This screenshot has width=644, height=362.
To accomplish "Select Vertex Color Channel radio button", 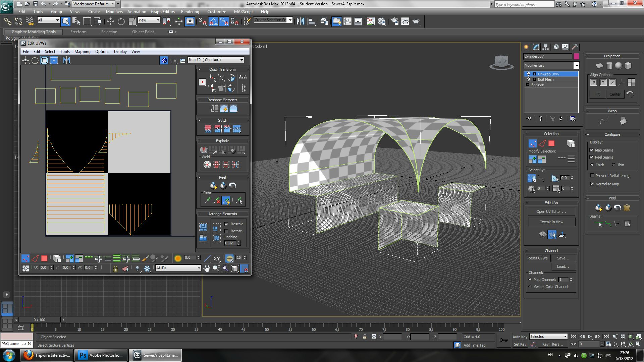I will [530, 286].
